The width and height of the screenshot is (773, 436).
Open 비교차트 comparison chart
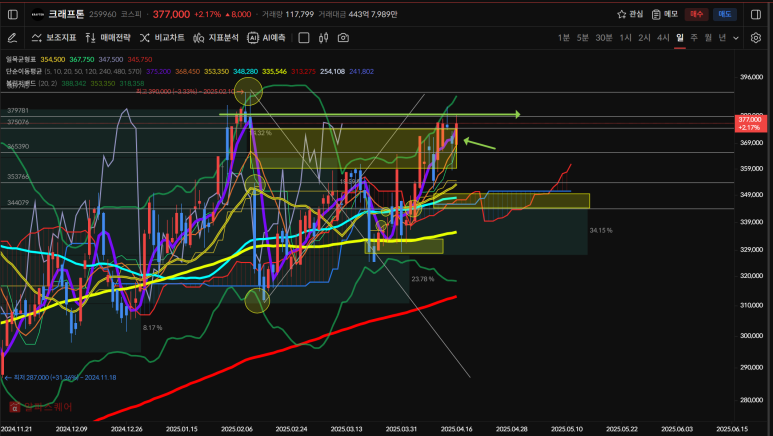(x=162, y=37)
